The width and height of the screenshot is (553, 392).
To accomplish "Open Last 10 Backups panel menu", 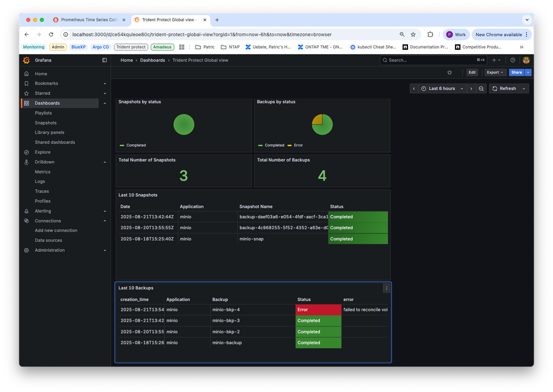I will tap(386, 288).
